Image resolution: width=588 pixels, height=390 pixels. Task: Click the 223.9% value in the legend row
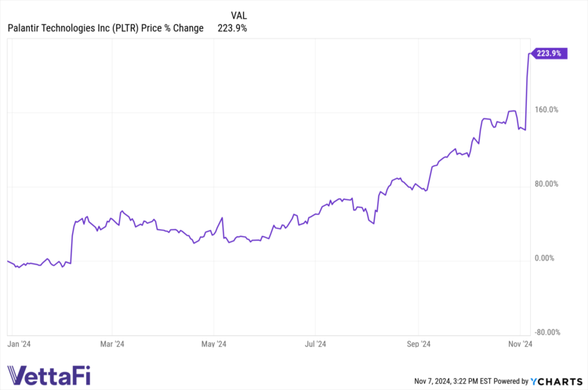tap(230, 28)
